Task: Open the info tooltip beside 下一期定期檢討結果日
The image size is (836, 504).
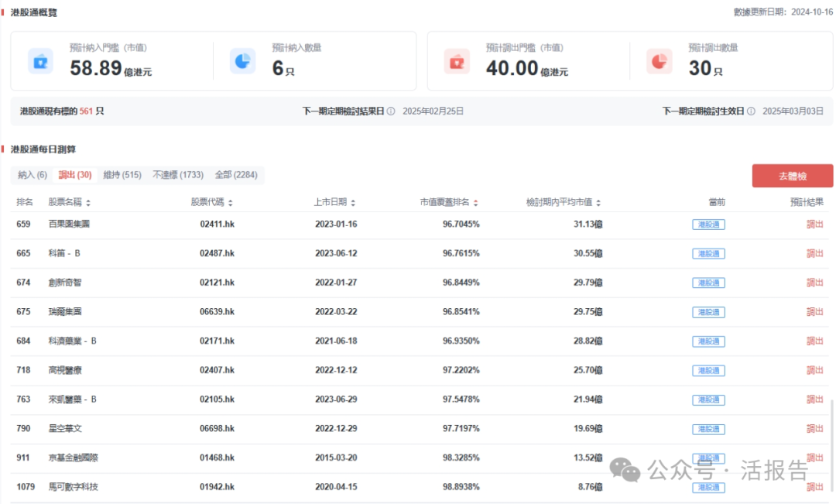Action: (392, 111)
